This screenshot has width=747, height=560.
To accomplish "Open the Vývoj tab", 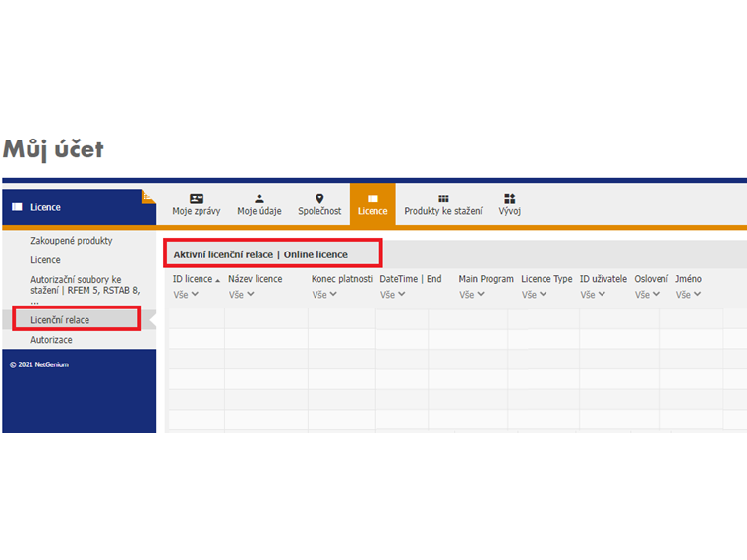I will (x=510, y=205).
